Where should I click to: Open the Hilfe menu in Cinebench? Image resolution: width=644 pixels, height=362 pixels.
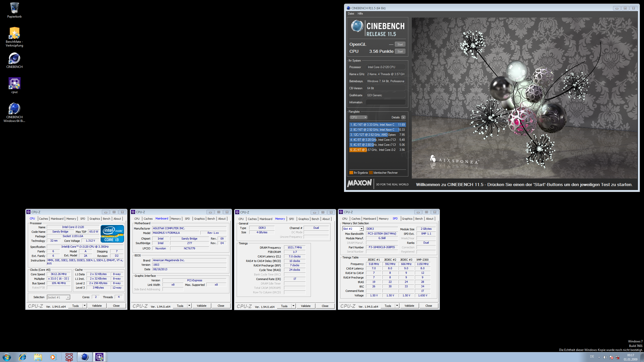(x=360, y=14)
